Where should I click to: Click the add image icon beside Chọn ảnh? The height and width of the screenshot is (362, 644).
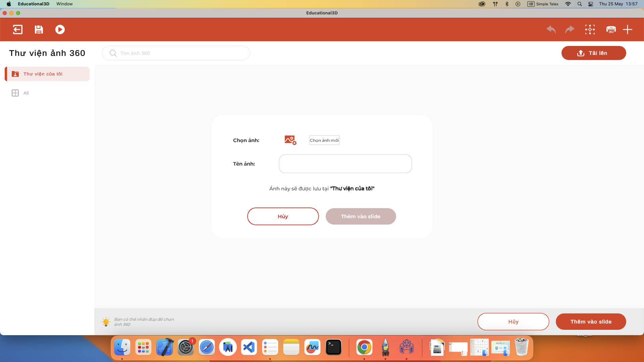[x=290, y=140]
